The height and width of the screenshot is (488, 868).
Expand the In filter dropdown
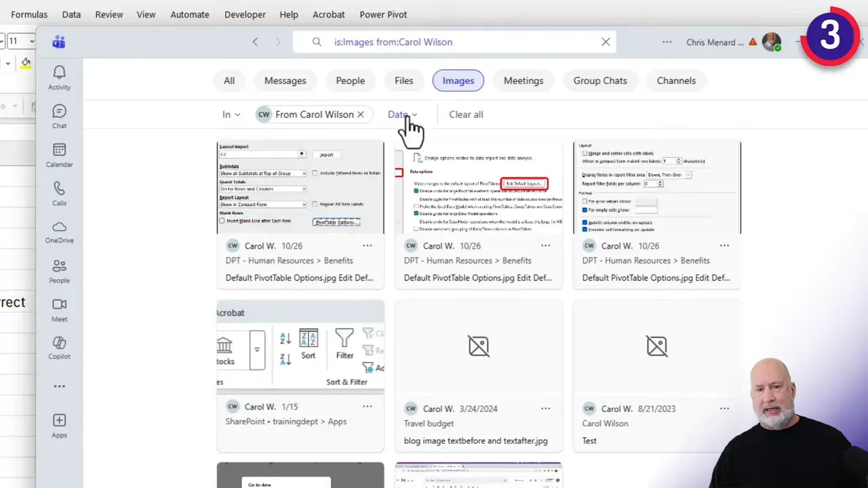coord(231,114)
